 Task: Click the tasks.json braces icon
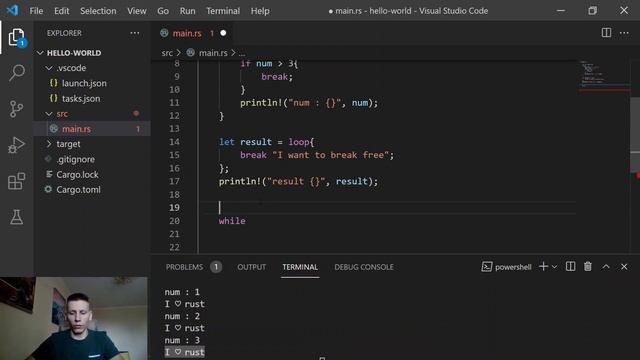[x=53, y=98]
